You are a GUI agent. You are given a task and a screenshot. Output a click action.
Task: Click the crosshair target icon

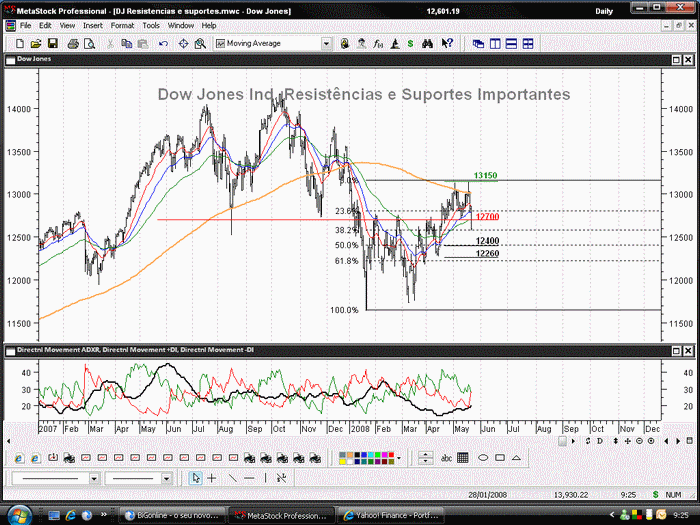183,44
